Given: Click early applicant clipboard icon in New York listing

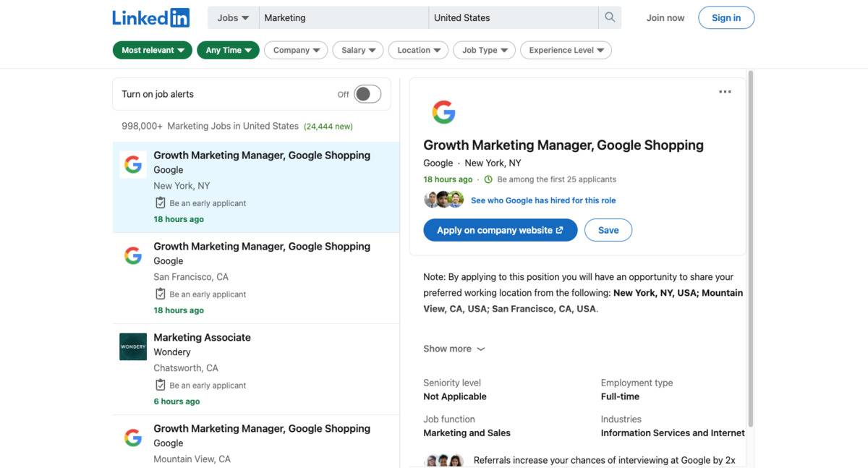Looking at the screenshot, I should coord(161,203).
